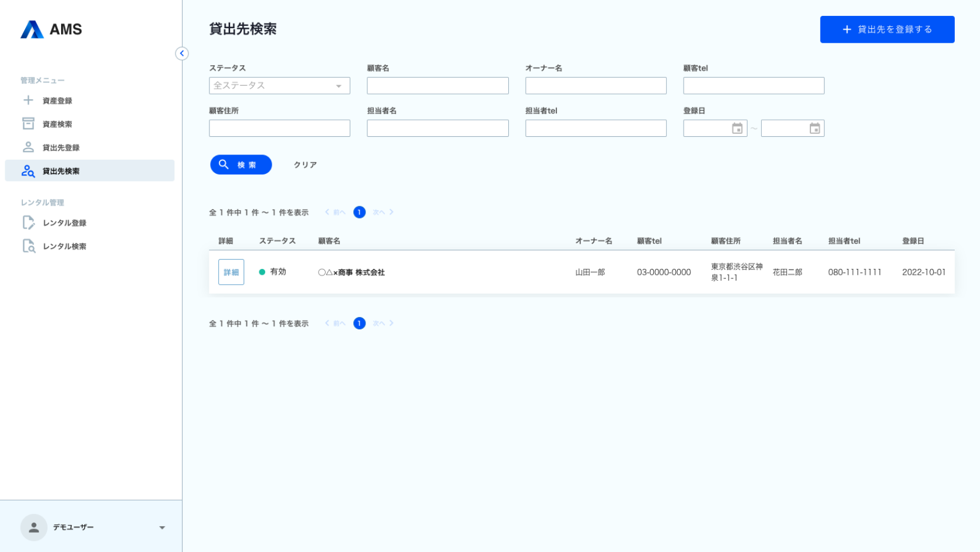Focus the オーナー名 input field

tap(596, 86)
